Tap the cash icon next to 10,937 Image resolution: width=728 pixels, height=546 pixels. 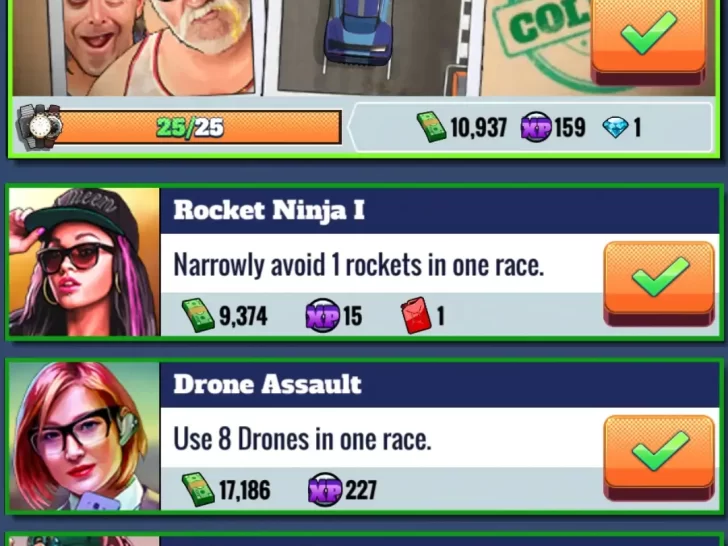(x=431, y=127)
